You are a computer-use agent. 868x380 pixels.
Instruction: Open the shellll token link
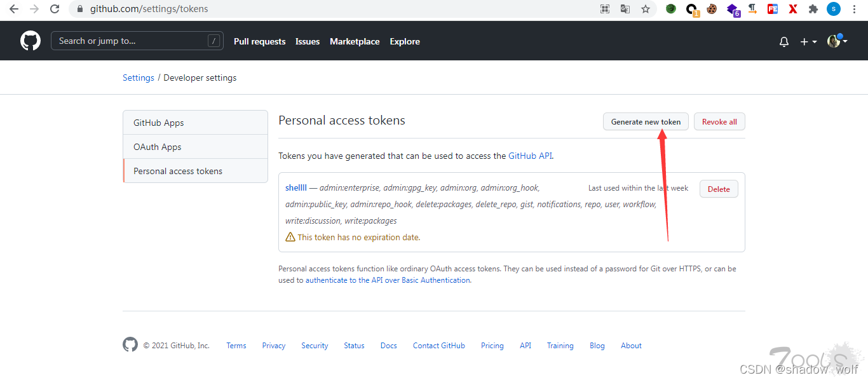pos(296,188)
